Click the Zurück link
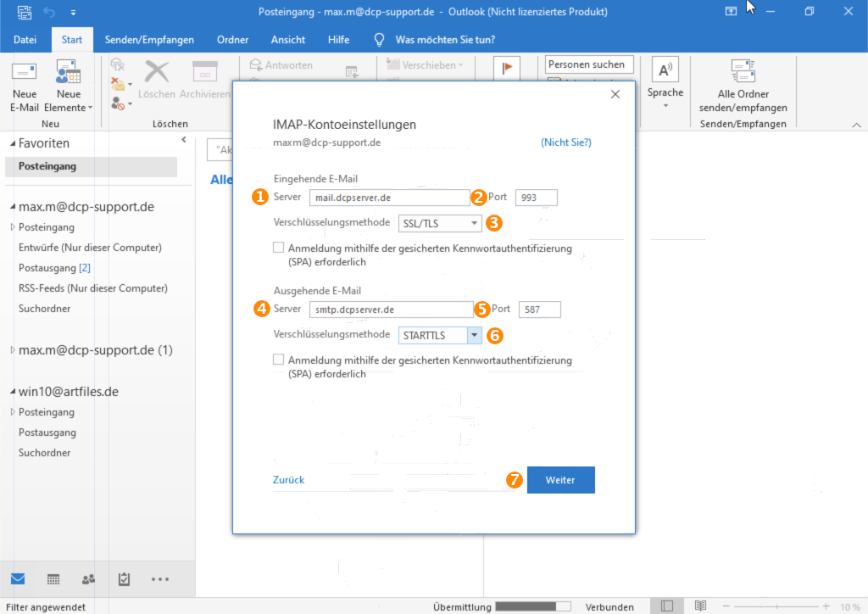 288,479
